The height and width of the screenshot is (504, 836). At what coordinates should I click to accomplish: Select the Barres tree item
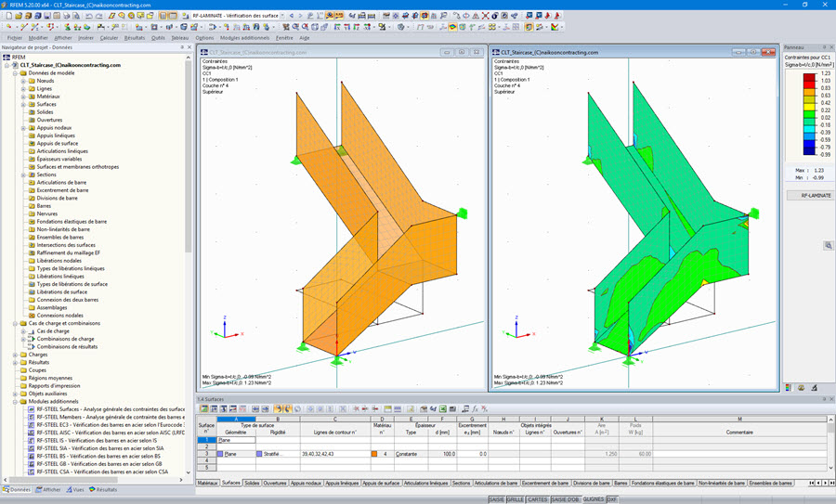point(44,206)
